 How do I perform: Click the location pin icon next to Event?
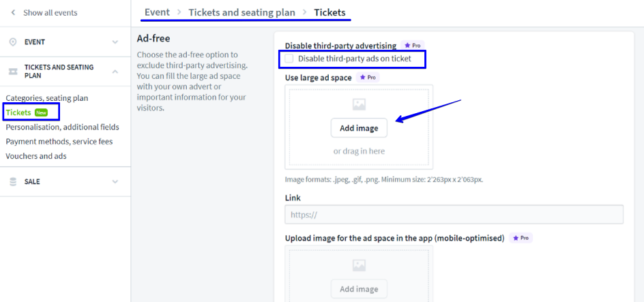[x=13, y=42]
